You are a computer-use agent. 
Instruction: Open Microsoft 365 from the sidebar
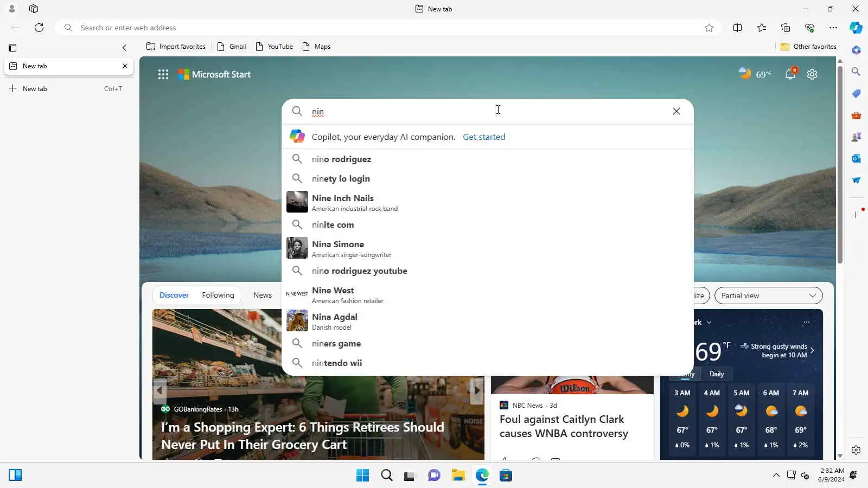point(856,50)
